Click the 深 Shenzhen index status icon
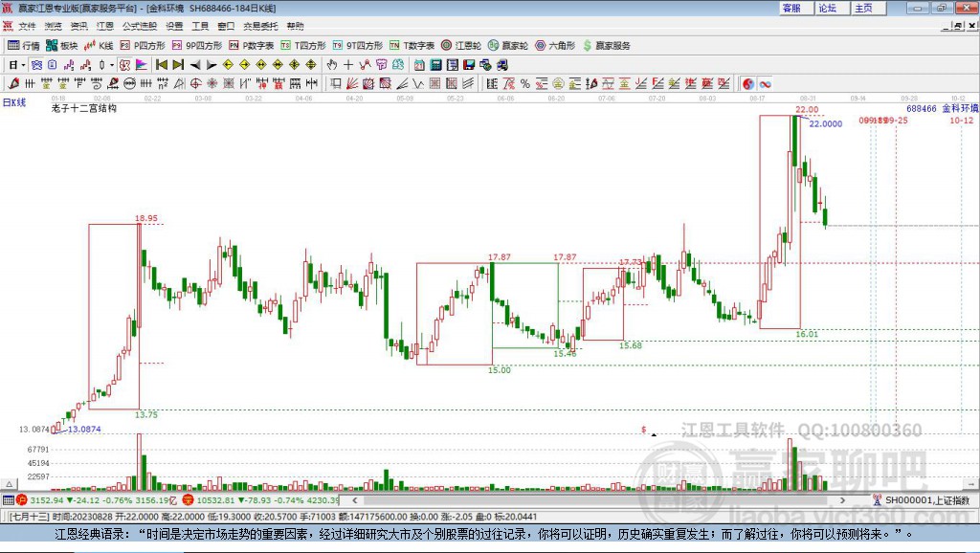Viewport: 980px width, 553px height. pos(189,499)
